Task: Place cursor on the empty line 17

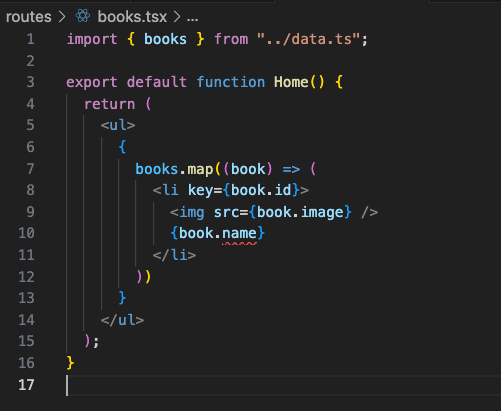Action: (x=283, y=385)
